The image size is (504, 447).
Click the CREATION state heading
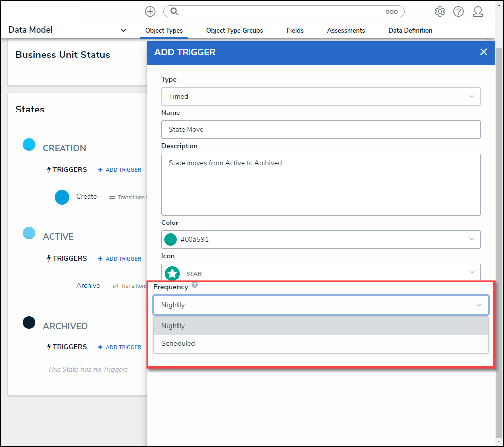tap(64, 148)
